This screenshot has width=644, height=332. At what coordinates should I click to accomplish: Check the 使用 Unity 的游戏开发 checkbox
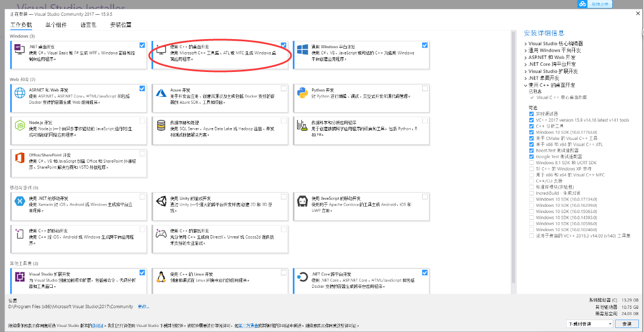pyautogui.click(x=283, y=197)
